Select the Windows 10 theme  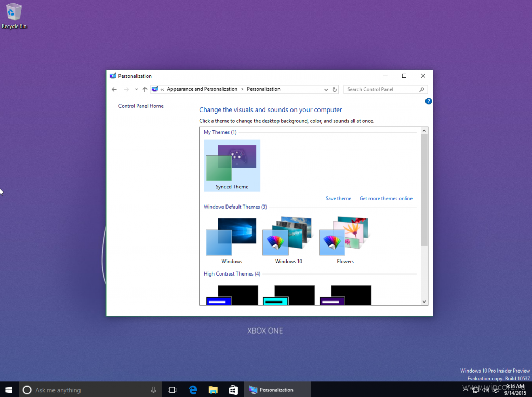click(x=288, y=240)
